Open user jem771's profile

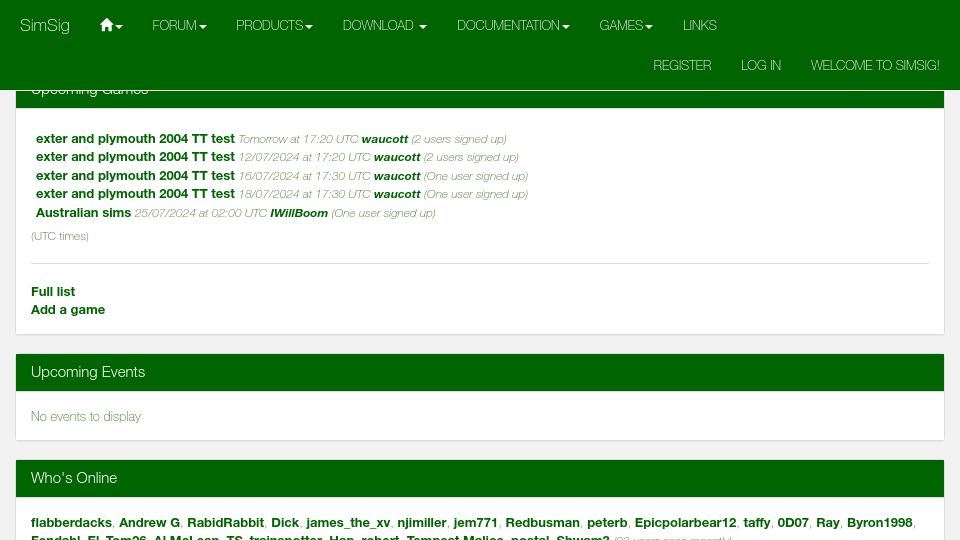point(476,523)
